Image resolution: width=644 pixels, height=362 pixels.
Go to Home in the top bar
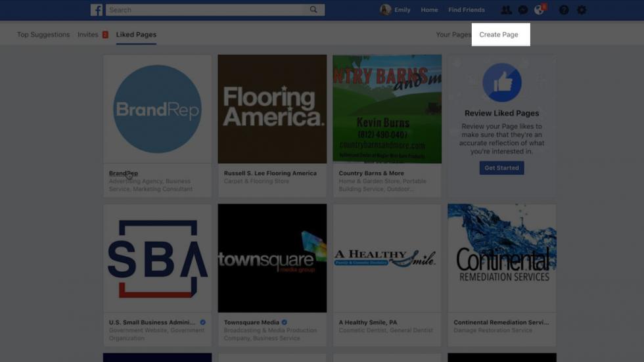tap(429, 10)
